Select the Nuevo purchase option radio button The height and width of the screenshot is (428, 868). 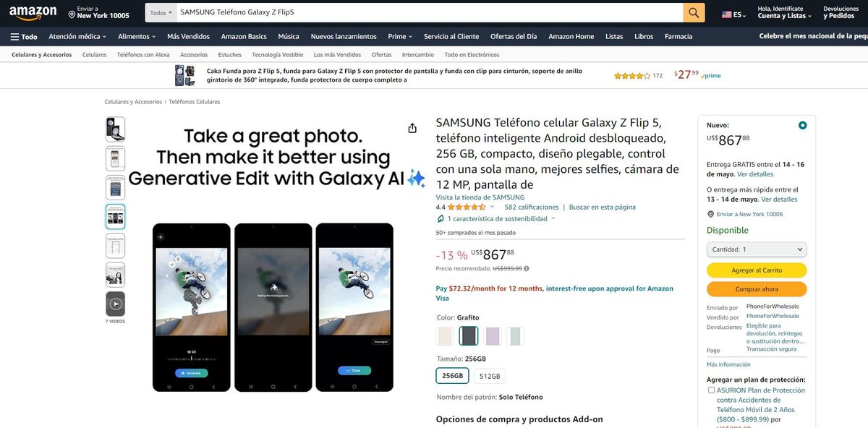[802, 125]
